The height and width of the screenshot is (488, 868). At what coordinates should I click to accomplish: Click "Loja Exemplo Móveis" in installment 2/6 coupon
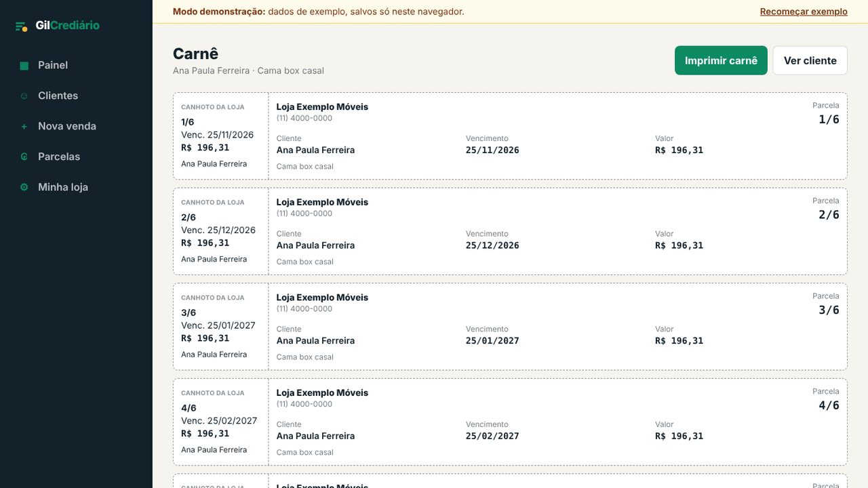pos(322,202)
